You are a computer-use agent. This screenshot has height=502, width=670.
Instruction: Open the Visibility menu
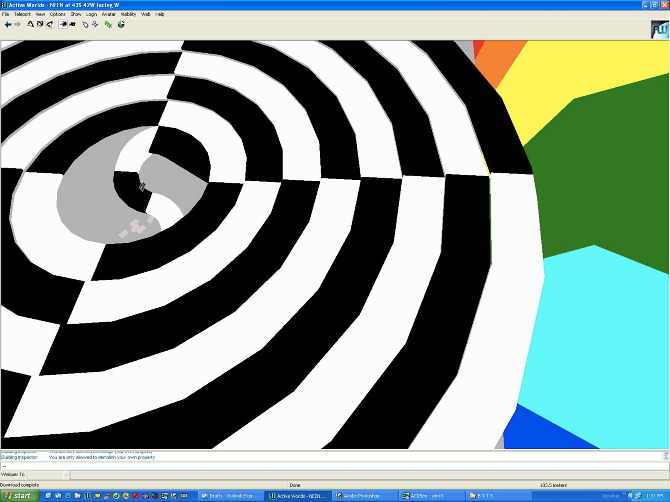coord(128,15)
